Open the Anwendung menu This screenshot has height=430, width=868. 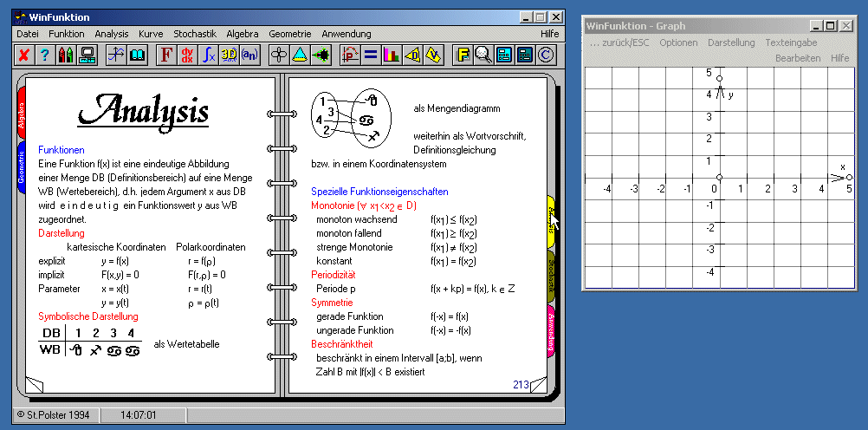(347, 34)
